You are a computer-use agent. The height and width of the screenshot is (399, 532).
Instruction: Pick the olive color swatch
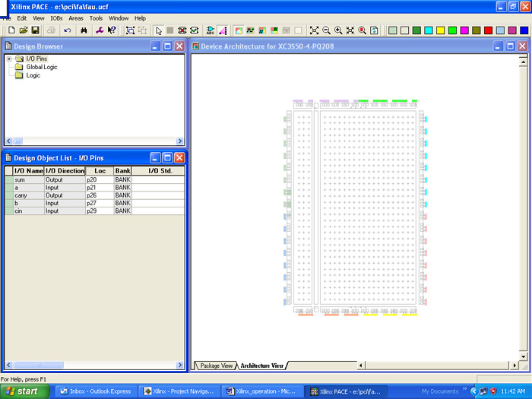coord(477,30)
